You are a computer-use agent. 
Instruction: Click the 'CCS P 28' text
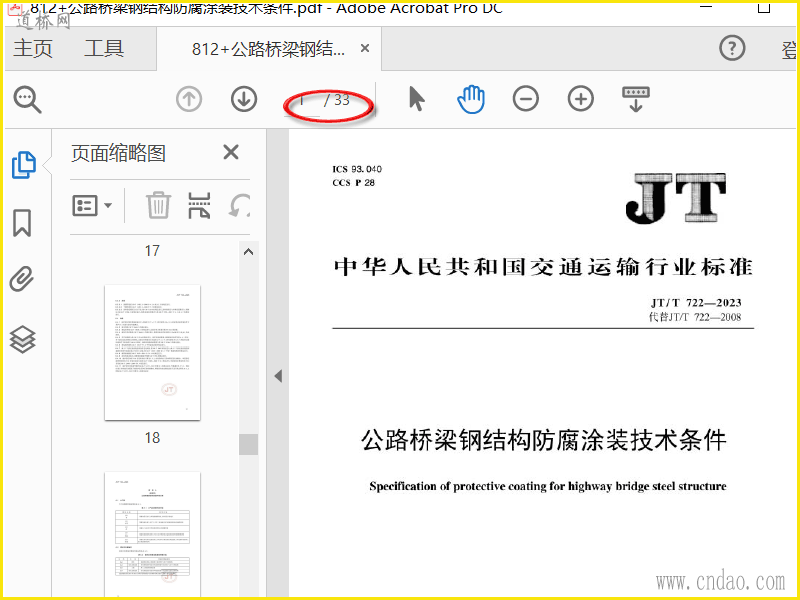(354, 183)
